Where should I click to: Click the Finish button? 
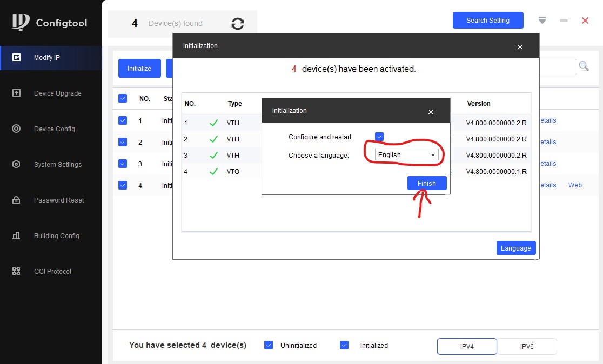pos(426,184)
